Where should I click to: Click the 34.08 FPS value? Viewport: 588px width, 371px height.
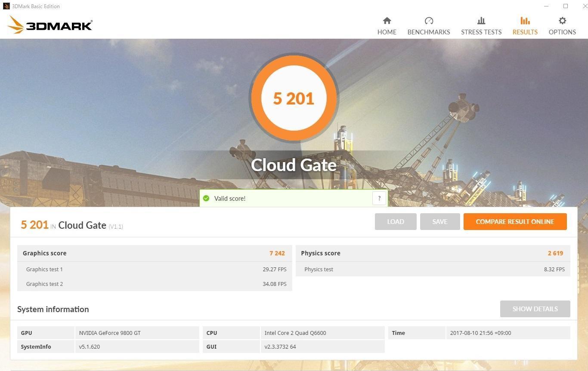tap(275, 284)
